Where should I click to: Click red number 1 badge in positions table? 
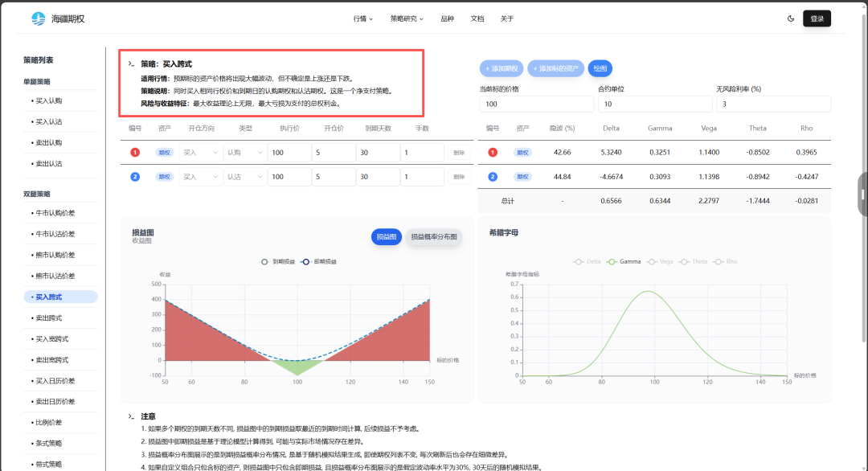pos(135,153)
